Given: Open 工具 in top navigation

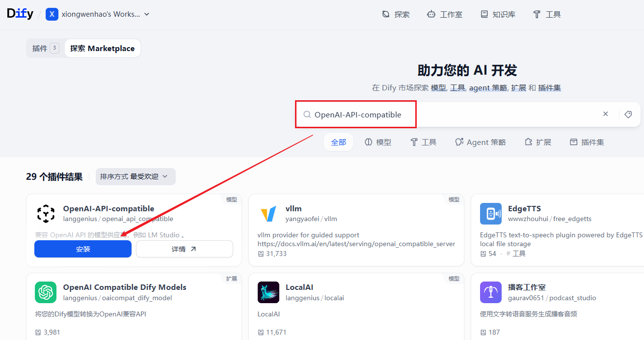Looking at the screenshot, I should (547, 15).
